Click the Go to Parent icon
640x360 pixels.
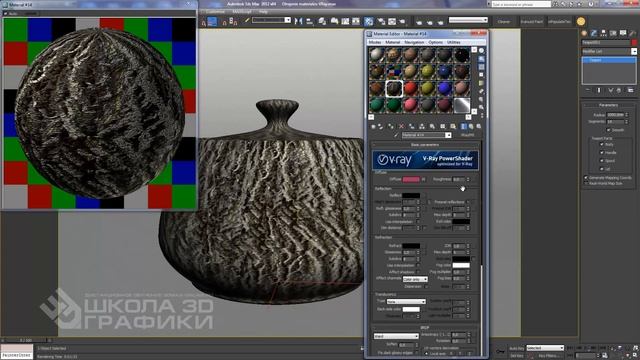(471, 127)
